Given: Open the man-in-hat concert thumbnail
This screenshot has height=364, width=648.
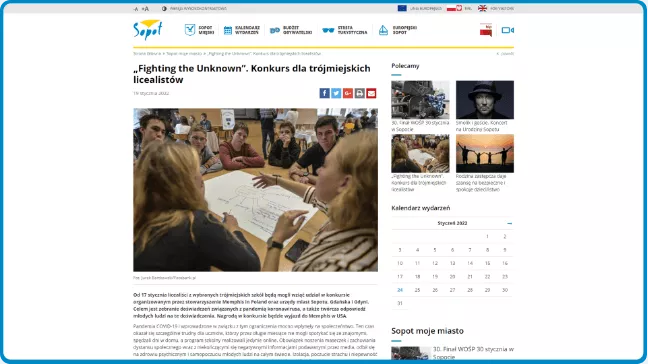Looking at the screenshot, I should [485, 100].
